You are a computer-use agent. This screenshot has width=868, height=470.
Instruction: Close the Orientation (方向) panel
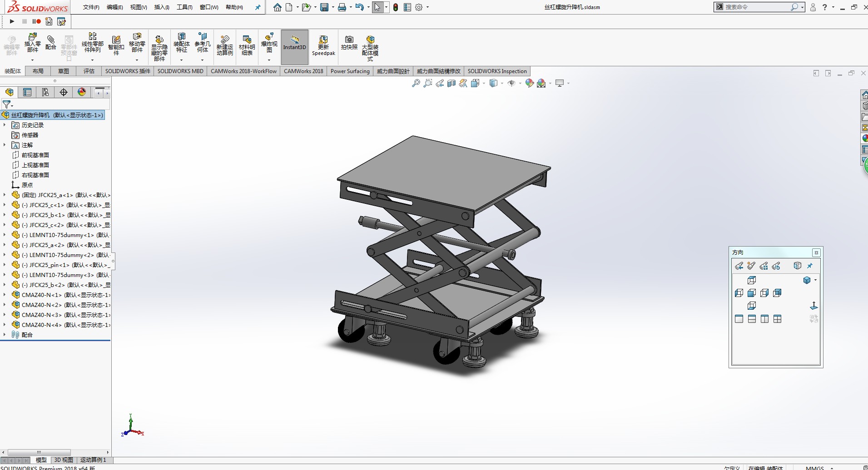point(816,253)
